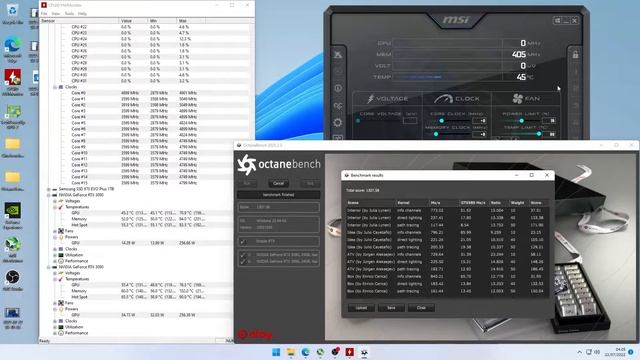Expand Voltages under first RTX 3090
Image resolution: width=640 pixels, height=360 pixels.
coord(55,201)
